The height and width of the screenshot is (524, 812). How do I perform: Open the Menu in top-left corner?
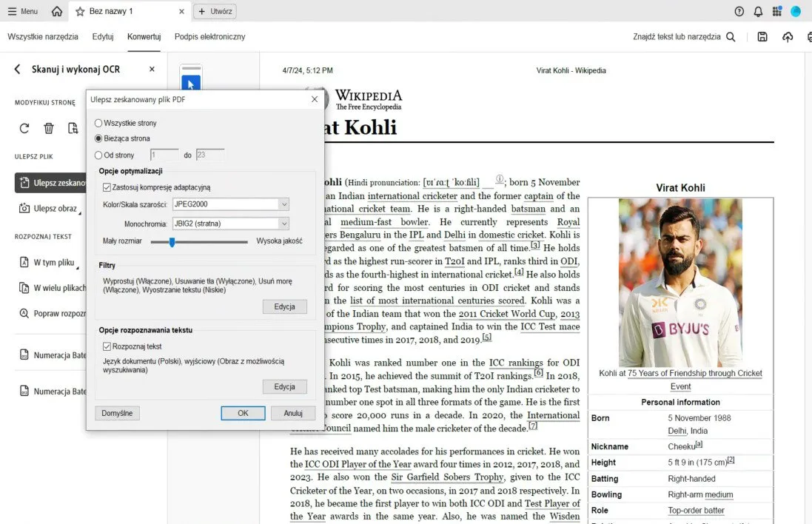tap(21, 11)
